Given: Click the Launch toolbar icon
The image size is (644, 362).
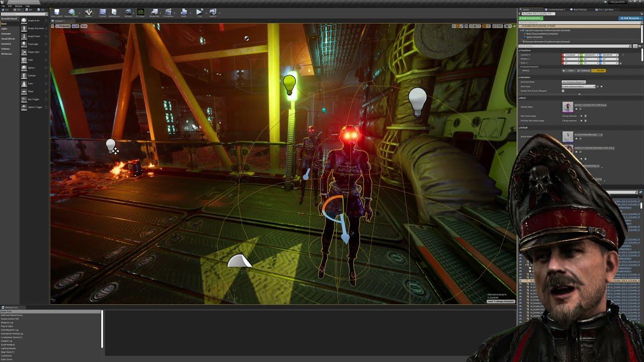Looking at the screenshot, I should click(213, 12).
